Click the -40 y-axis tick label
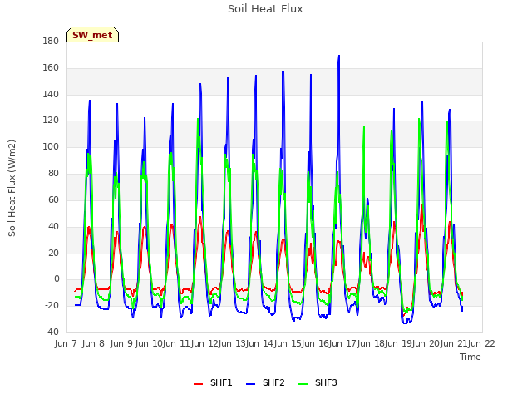The height and width of the screenshot is (399, 532). [52, 332]
